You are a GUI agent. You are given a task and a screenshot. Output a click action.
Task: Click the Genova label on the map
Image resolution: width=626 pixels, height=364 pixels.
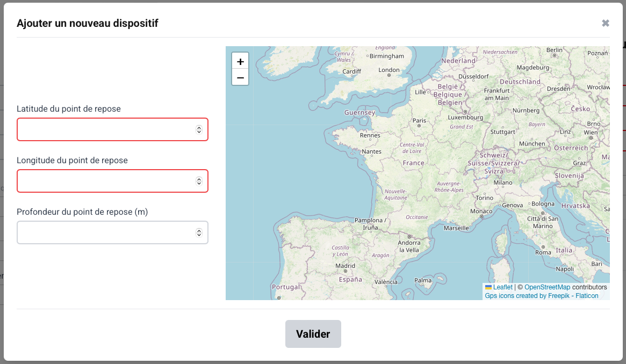click(x=512, y=205)
